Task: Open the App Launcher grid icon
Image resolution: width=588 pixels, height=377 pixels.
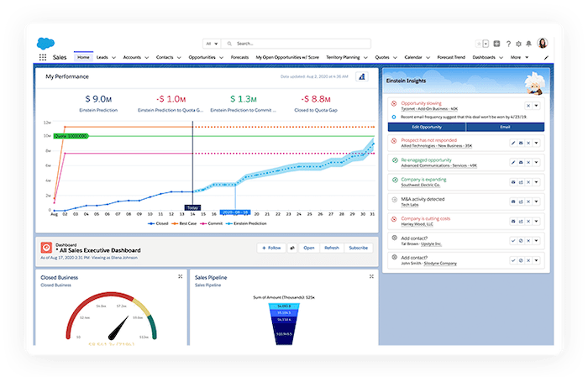Action: click(43, 57)
